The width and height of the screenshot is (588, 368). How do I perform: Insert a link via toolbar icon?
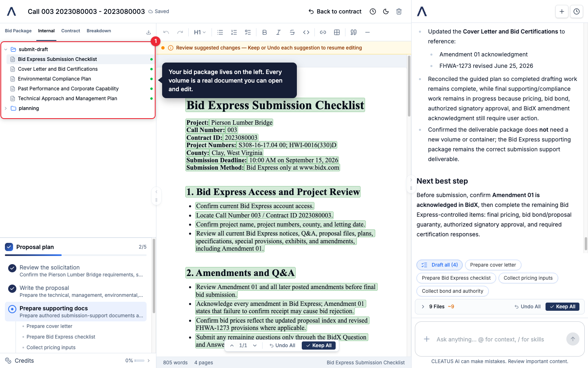[323, 32]
